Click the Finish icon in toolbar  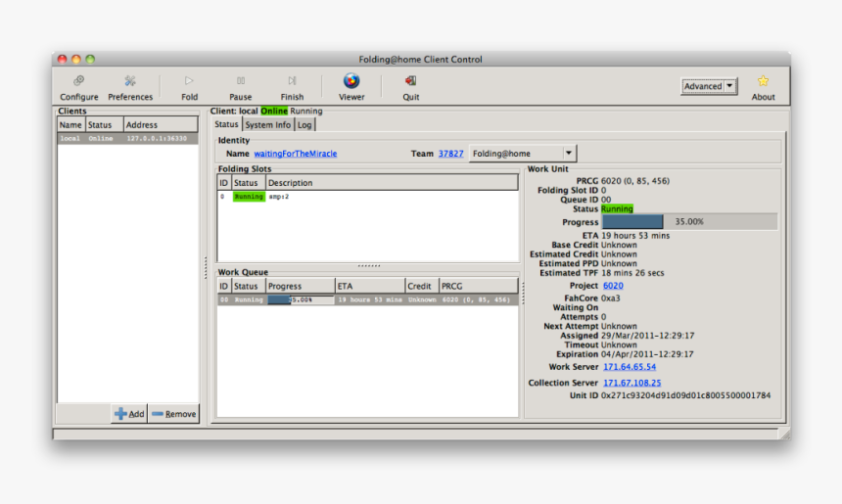tap(292, 81)
